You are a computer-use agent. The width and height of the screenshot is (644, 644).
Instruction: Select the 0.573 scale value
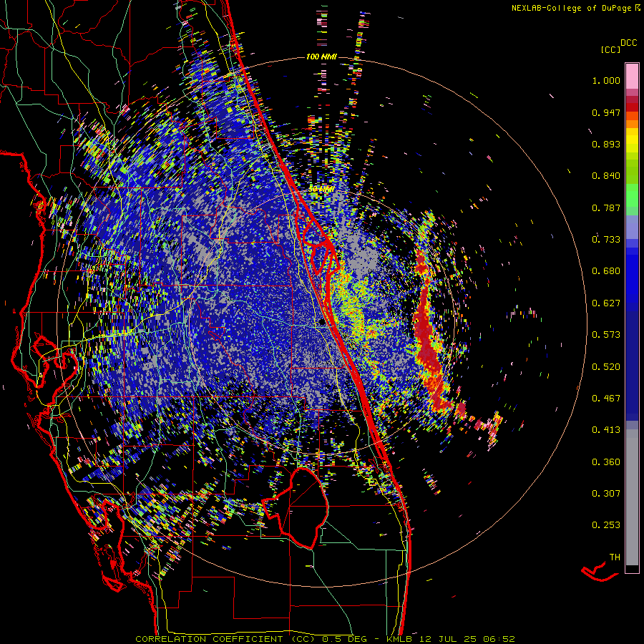click(606, 335)
